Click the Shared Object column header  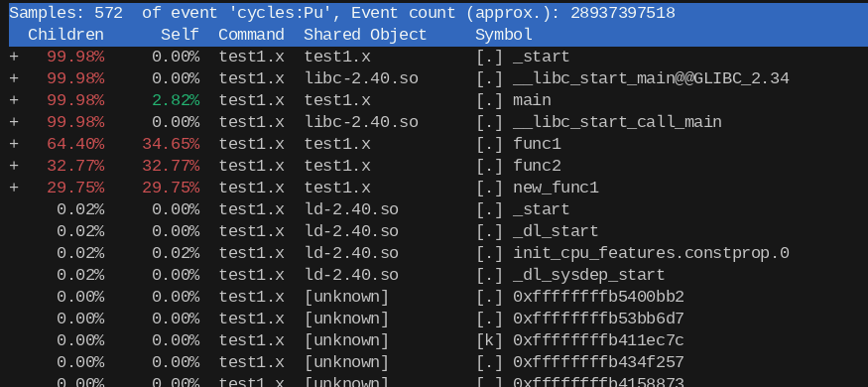(x=365, y=35)
